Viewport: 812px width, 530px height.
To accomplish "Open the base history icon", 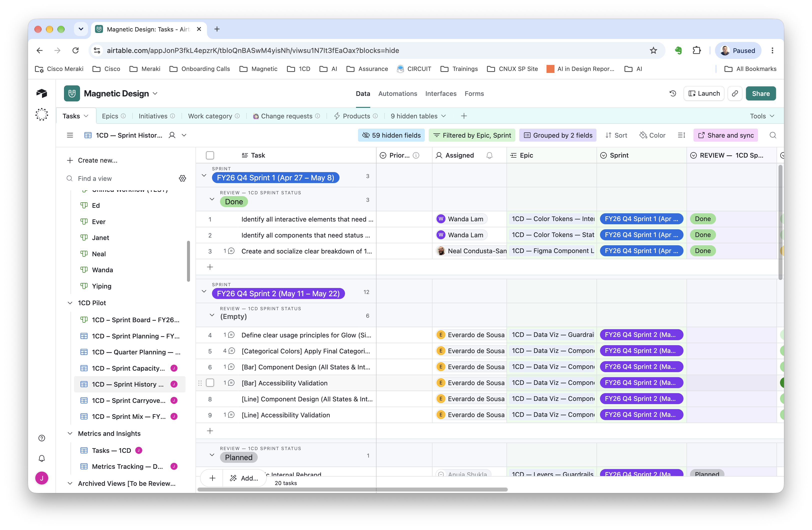I will coord(672,93).
